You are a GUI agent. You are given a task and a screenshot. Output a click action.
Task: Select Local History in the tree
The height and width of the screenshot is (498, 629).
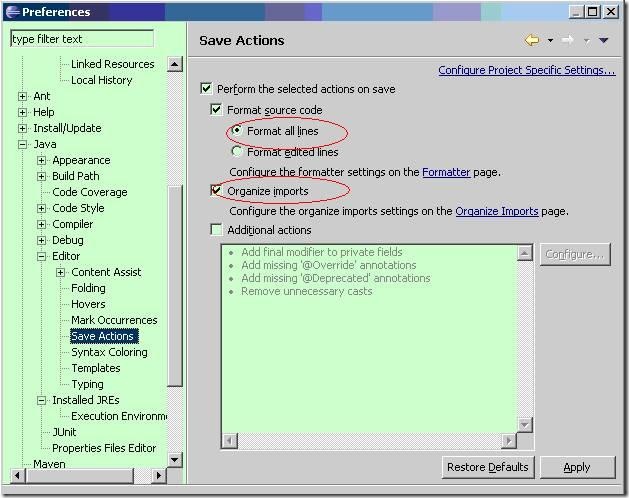(101, 80)
